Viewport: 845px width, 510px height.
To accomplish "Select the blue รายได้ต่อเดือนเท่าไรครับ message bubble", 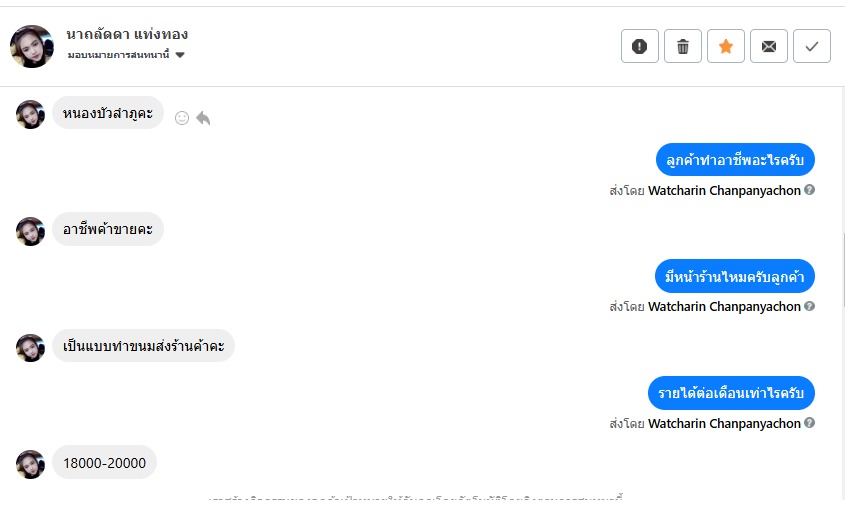I will coord(731,393).
